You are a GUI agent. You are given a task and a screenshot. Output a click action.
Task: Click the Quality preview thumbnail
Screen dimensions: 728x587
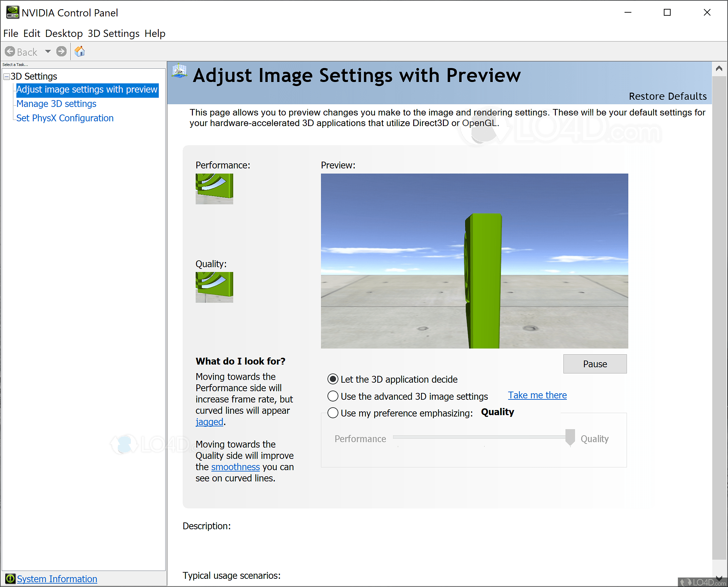click(214, 287)
